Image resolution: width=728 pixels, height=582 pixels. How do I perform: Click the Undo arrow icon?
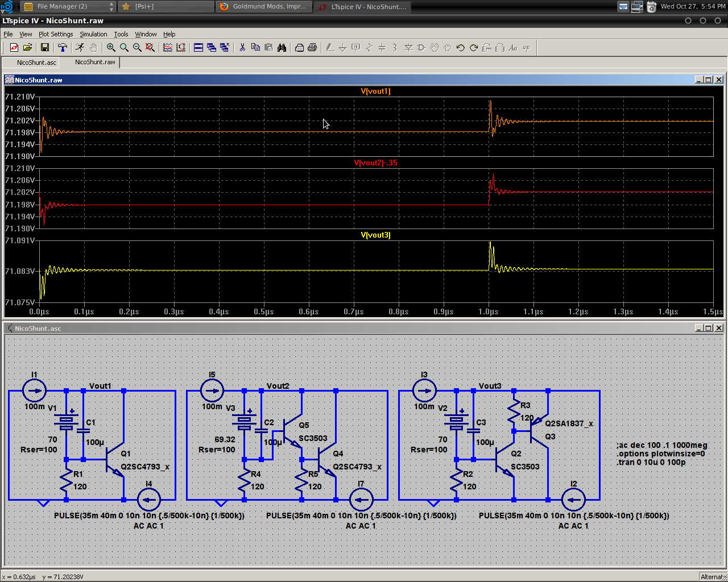[461, 48]
